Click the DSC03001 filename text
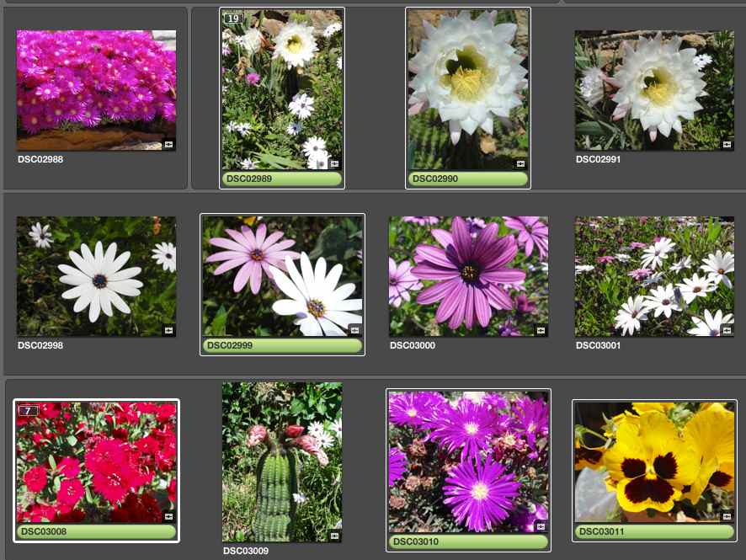This screenshot has height=560, width=746. [x=598, y=345]
